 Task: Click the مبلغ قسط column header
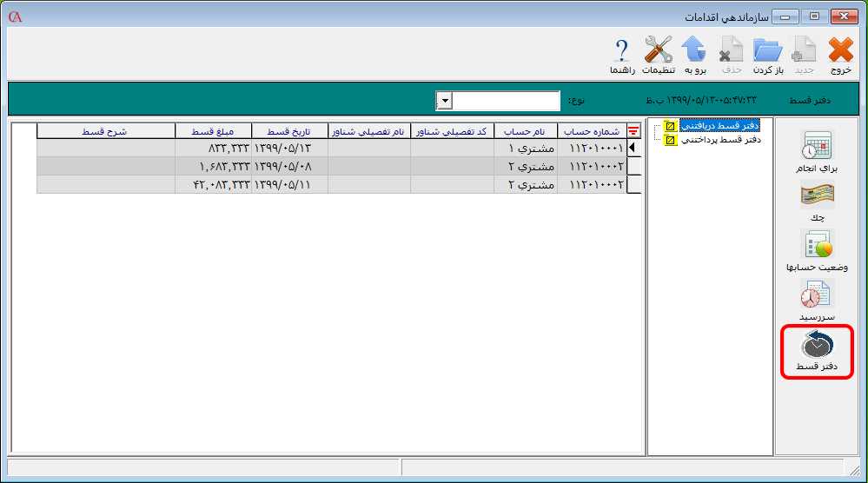tap(213, 131)
